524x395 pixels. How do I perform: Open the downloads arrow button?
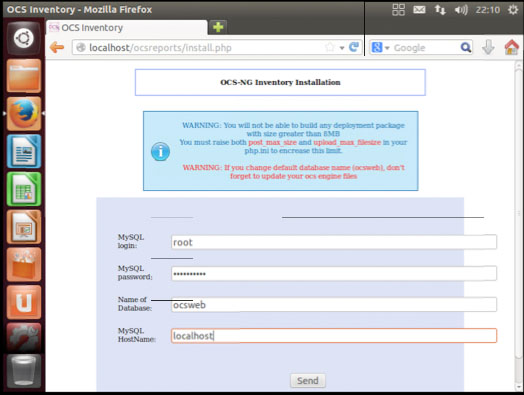click(488, 47)
